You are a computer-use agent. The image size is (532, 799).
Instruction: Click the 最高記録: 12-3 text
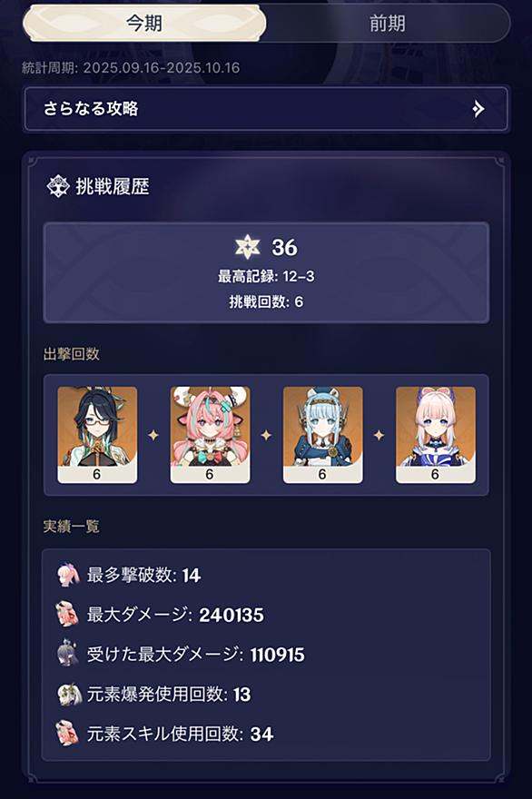click(266, 277)
